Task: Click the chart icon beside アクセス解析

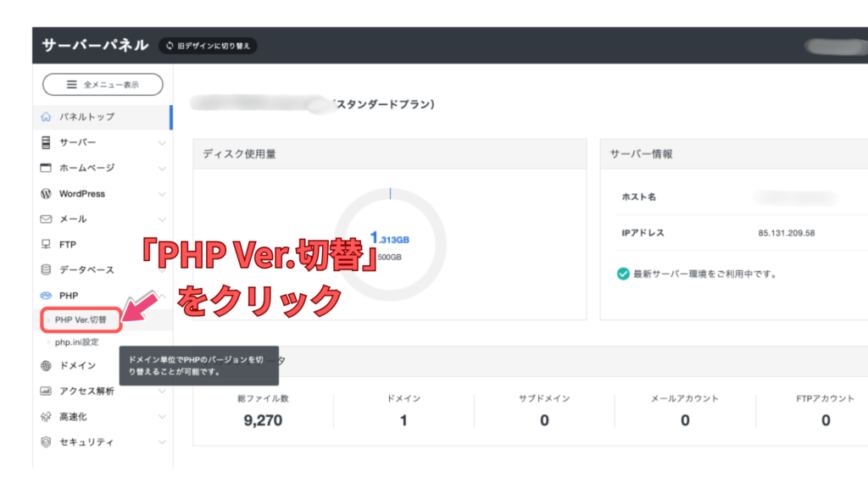Action: (x=47, y=391)
